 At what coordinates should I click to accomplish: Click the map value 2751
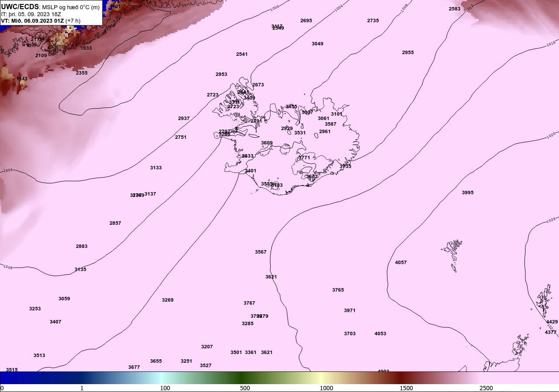tap(181, 137)
